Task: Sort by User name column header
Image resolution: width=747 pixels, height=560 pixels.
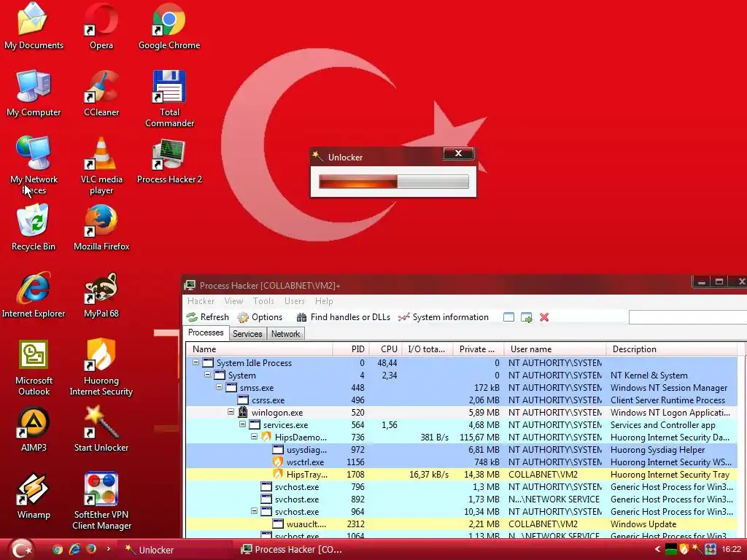Action: pyautogui.click(x=554, y=349)
